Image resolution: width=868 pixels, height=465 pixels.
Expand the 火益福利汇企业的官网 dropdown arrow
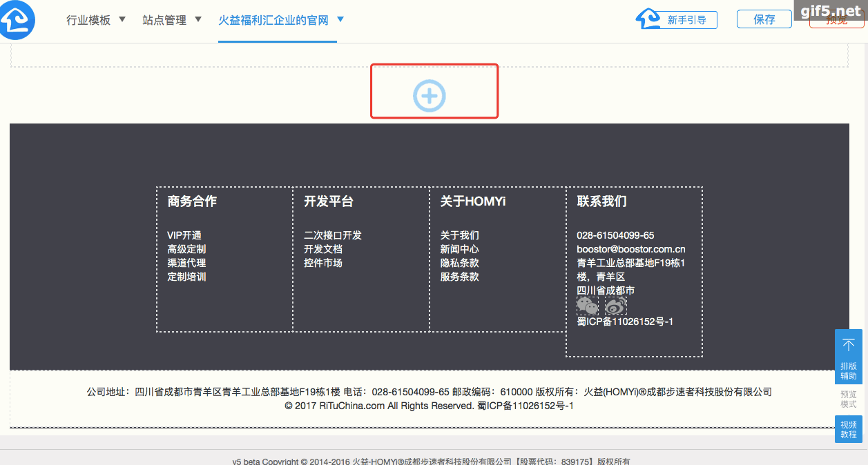(x=340, y=19)
